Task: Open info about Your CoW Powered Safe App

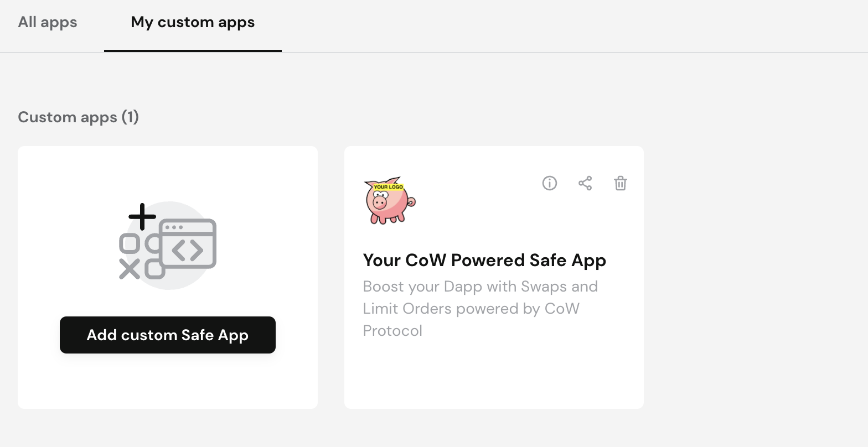Action: point(549,183)
